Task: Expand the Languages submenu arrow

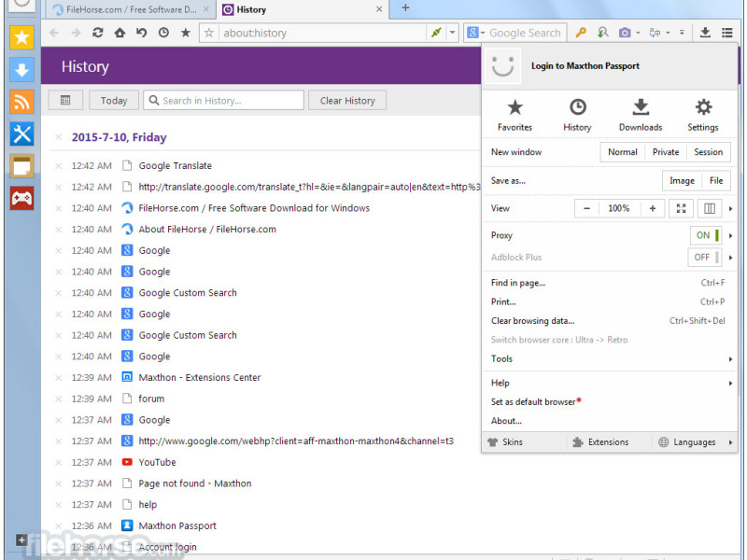Action: pos(731,442)
